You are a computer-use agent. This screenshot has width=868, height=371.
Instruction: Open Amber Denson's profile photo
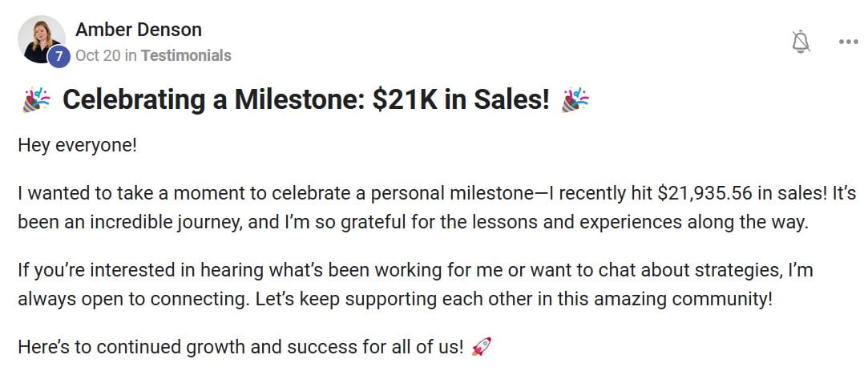[42, 38]
